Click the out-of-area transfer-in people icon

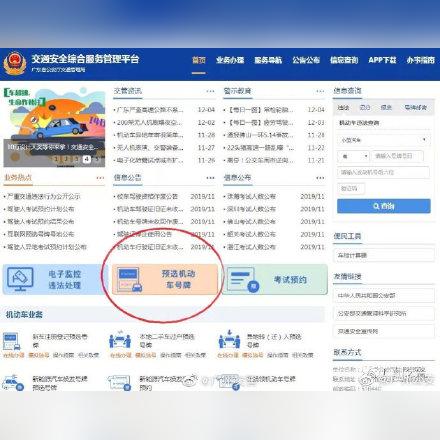229,339
